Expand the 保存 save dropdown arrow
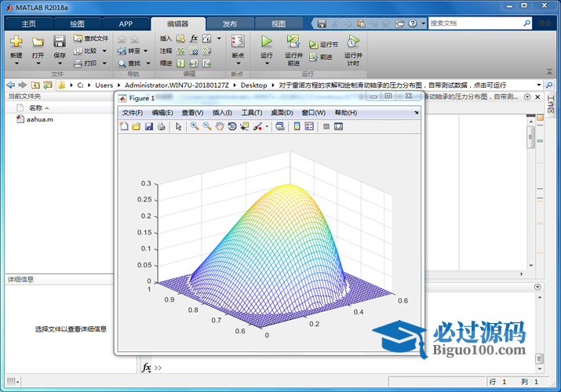 [60, 64]
